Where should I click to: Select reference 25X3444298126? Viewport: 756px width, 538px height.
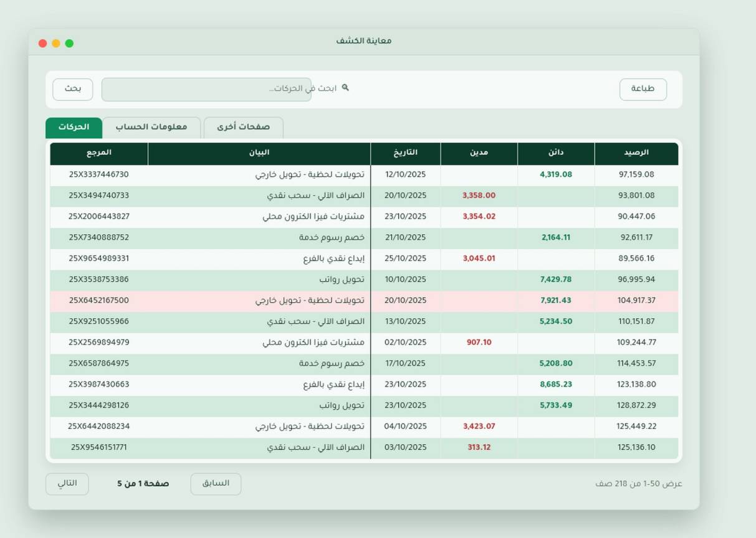click(99, 405)
